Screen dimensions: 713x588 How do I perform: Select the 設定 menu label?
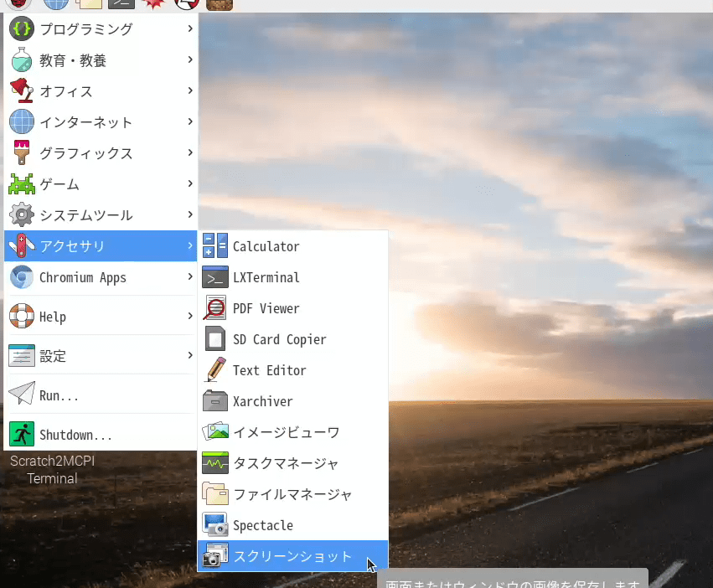point(53,356)
